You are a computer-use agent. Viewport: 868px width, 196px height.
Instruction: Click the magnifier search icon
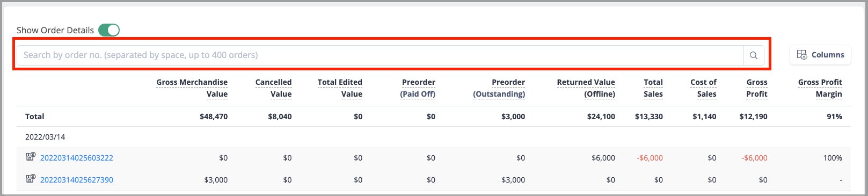click(754, 55)
